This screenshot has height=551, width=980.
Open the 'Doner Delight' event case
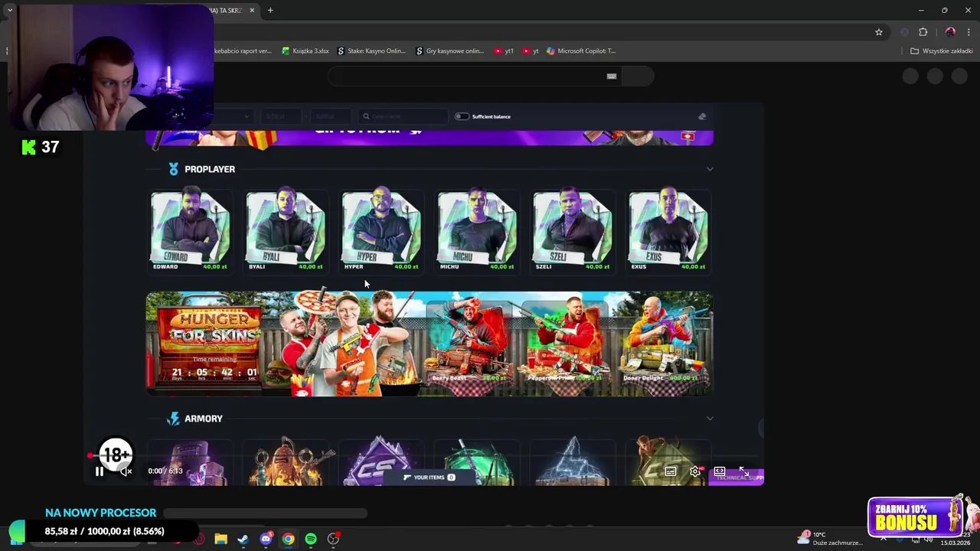point(660,341)
